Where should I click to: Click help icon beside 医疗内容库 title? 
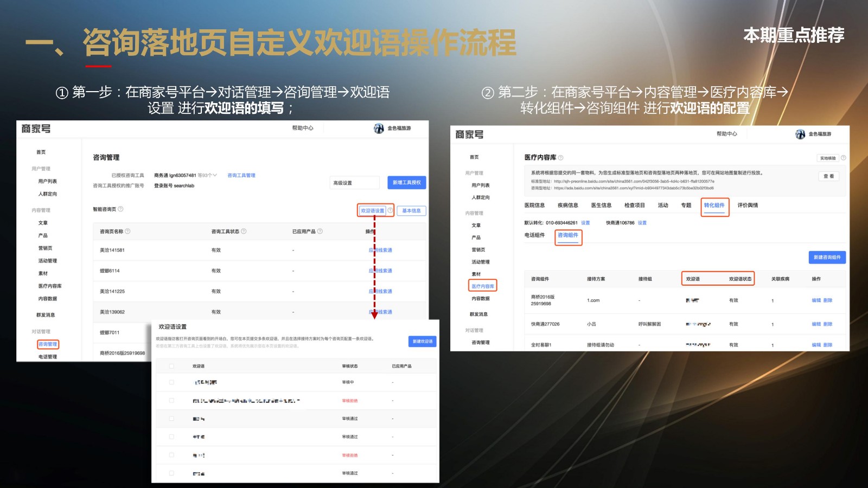click(561, 158)
